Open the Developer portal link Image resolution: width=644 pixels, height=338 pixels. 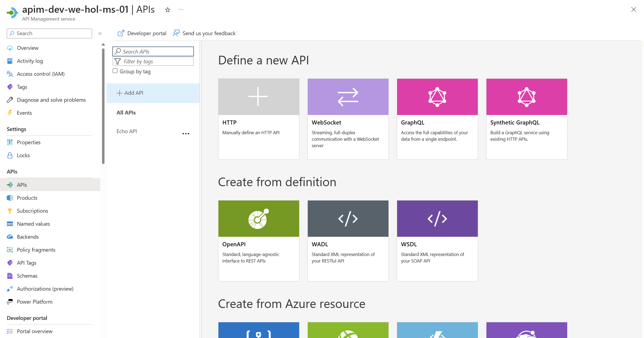click(x=142, y=33)
